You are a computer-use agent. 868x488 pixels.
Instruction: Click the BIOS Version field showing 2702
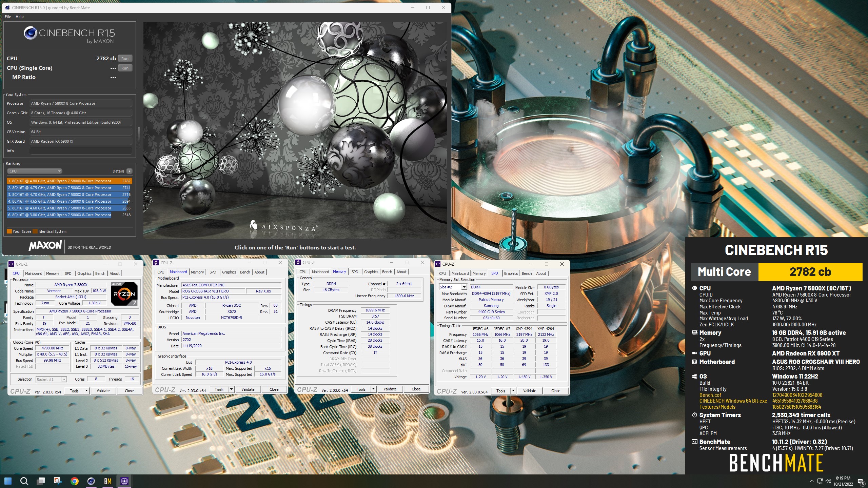[x=232, y=340]
